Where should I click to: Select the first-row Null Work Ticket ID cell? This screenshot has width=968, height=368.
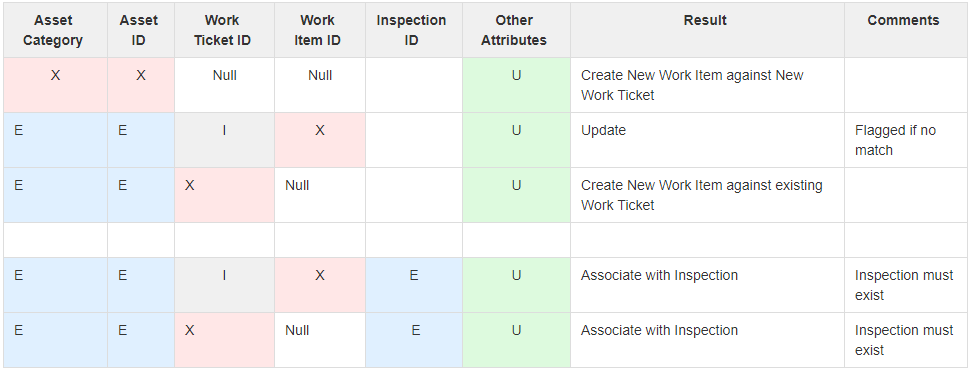pos(224,85)
